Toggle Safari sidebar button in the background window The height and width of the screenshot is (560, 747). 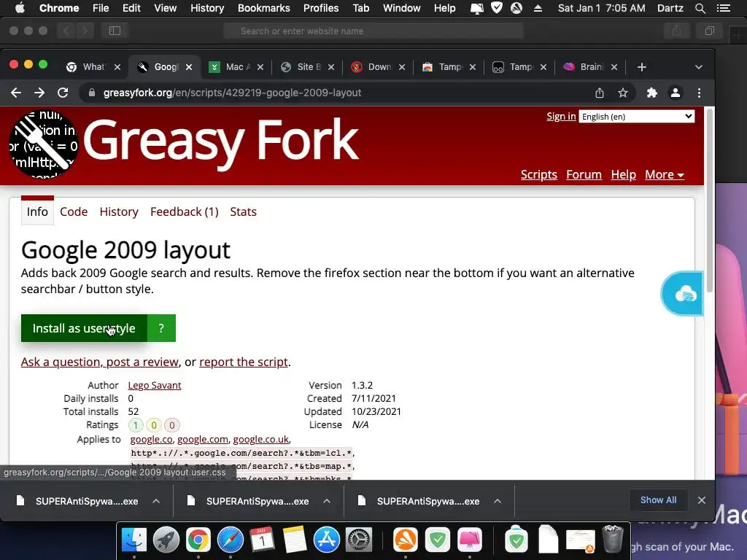coord(115,31)
